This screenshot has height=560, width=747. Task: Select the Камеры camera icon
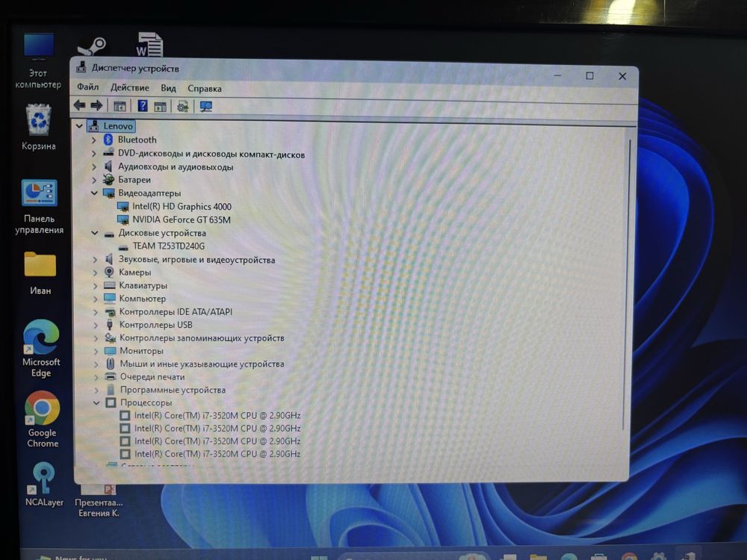(109, 272)
